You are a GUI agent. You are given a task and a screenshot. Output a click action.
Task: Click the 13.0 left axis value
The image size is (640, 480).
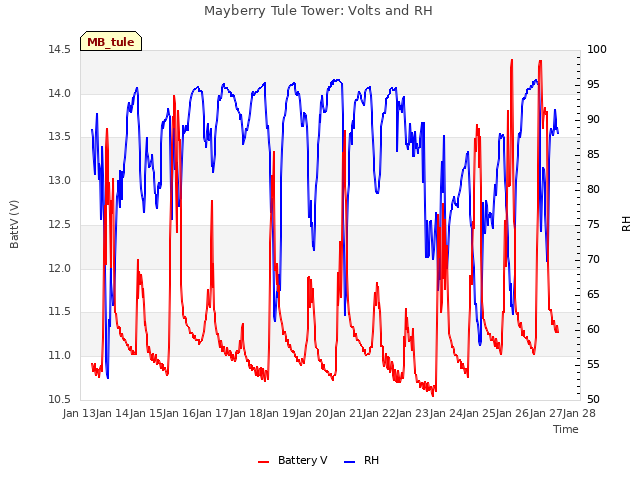(x=60, y=180)
